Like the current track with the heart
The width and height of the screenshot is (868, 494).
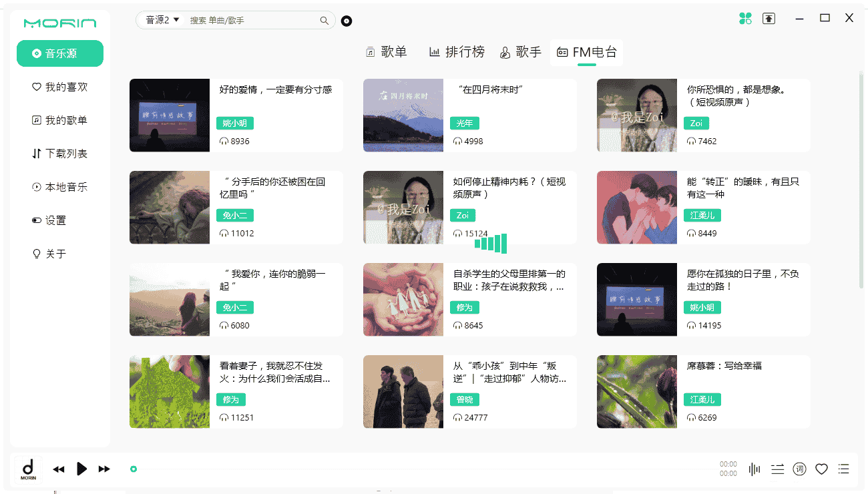pos(821,469)
